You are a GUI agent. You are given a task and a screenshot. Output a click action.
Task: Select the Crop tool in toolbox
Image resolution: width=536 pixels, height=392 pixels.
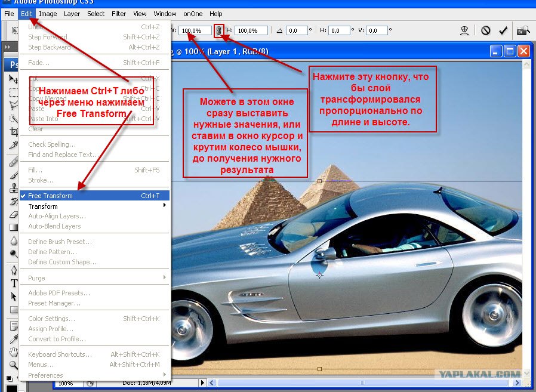(x=14, y=132)
